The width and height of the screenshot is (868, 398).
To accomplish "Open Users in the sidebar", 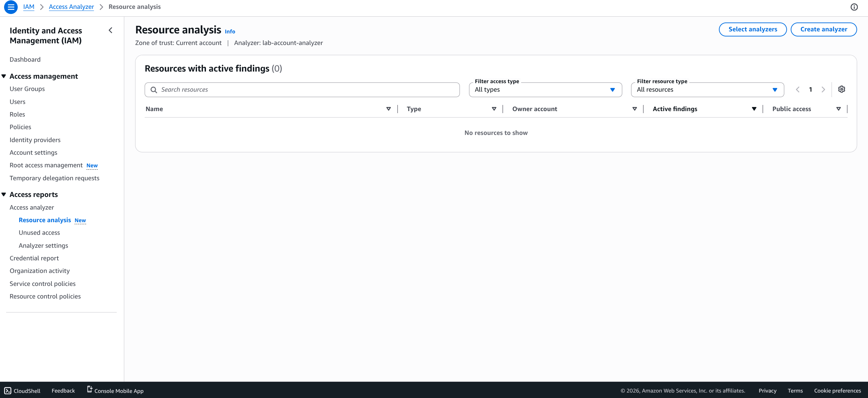I will 17,102.
